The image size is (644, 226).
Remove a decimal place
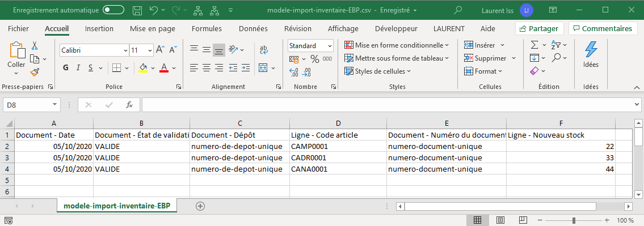pos(306,73)
